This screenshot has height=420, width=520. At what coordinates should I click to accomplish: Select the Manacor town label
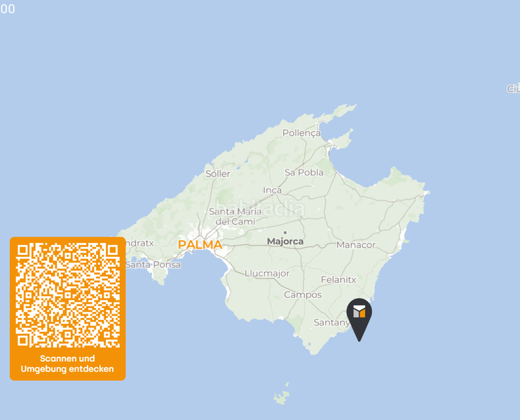click(x=356, y=245)
